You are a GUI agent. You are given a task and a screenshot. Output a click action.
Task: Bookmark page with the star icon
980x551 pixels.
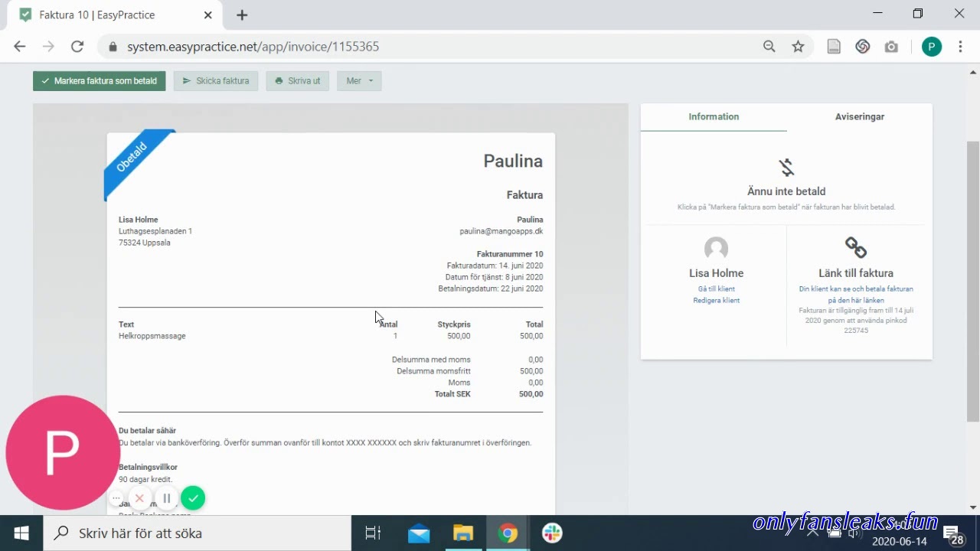(798, 47)
